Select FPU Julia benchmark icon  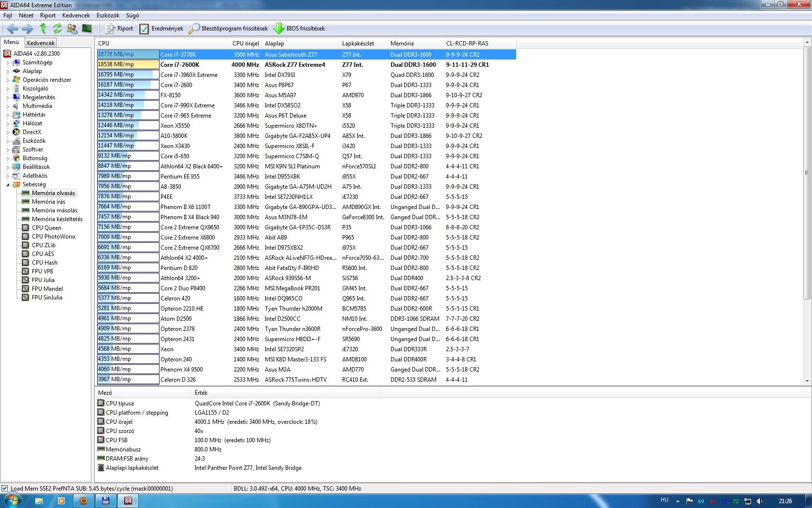[26, 280]
